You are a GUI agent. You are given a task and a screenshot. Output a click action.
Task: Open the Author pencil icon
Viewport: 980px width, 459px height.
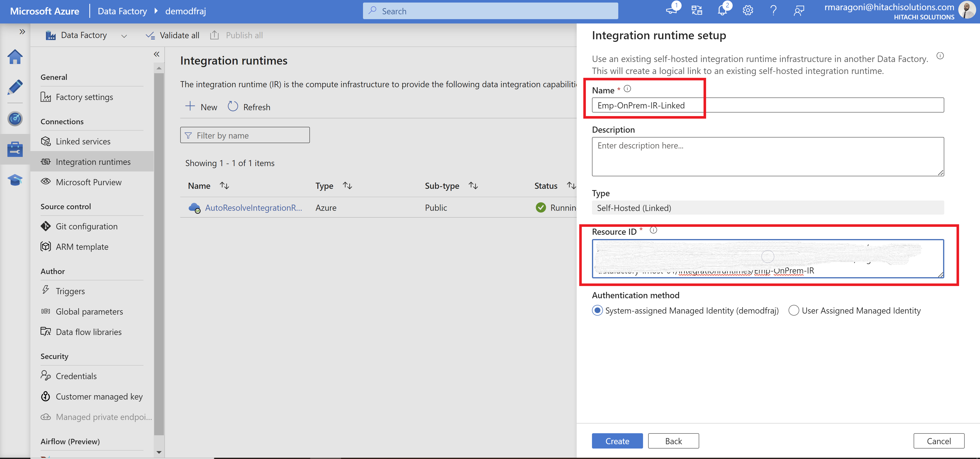click(15, 88)
